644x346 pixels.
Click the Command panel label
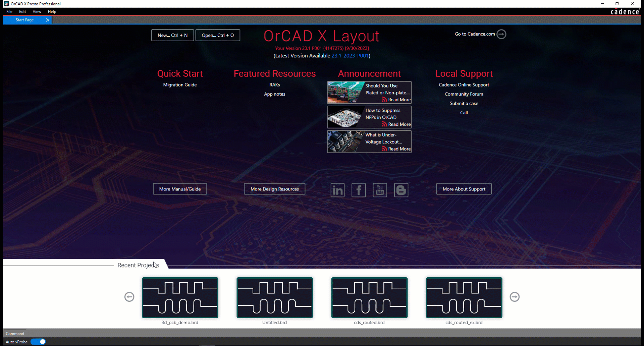point(15,334)
